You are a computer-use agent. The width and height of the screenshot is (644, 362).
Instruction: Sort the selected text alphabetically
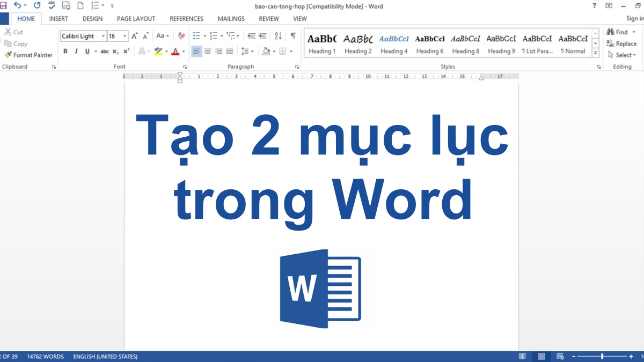278,36
